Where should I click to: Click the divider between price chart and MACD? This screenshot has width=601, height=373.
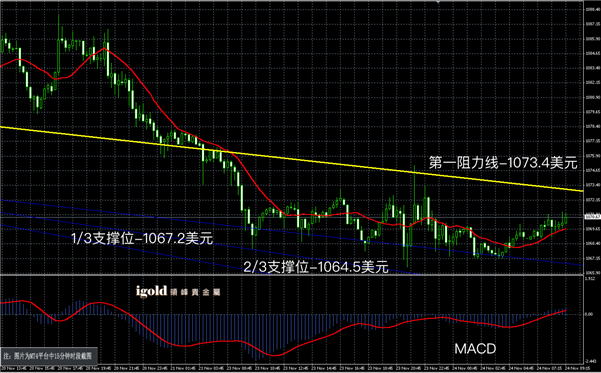click(291, 275)
